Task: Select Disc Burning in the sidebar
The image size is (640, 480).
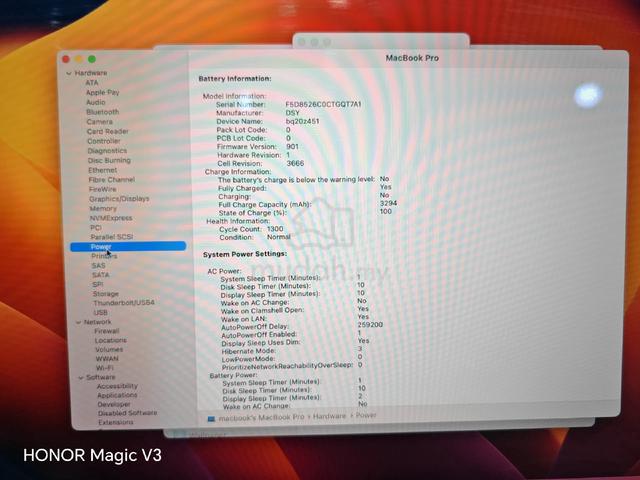Action: 109,160
